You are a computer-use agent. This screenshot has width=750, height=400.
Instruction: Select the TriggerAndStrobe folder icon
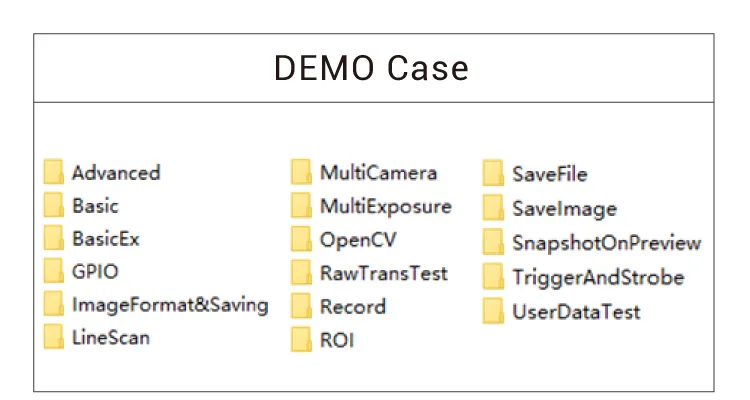coord(493,277)
